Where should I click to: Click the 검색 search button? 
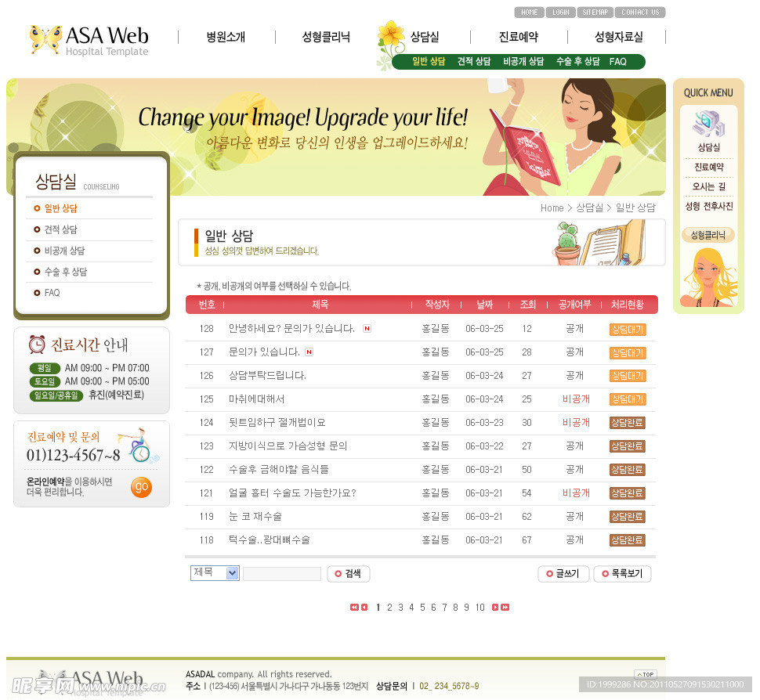[x=349, y=574]
